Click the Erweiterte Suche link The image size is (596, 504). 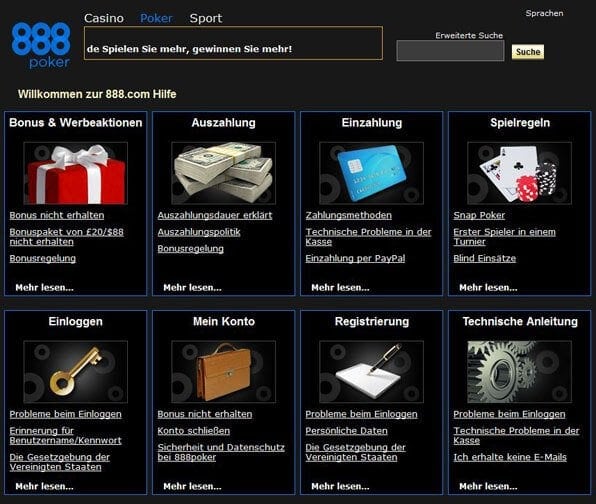(x=469, y=35)
